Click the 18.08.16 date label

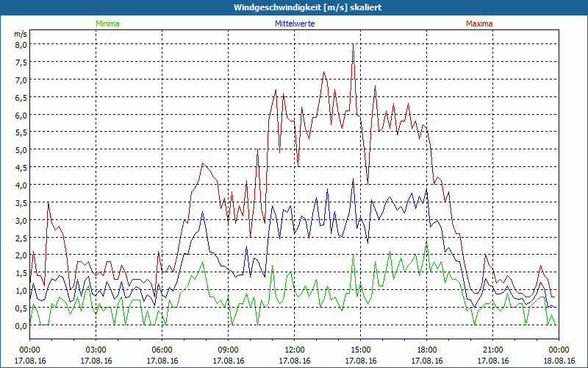[x=558, y=361]
